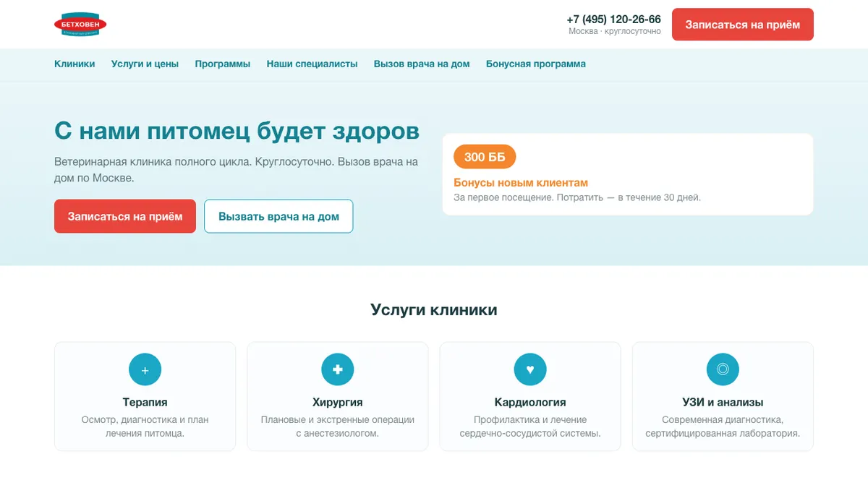This screenshot has height=488, width=868.
Task: Click the Кардиология heart icon
Action: 530,369
